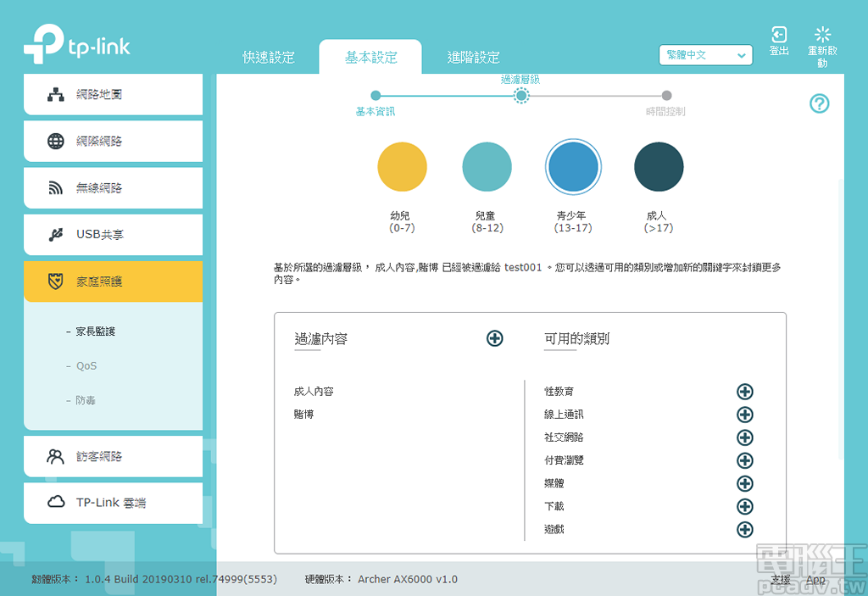Open the help question mark icon

819,103
